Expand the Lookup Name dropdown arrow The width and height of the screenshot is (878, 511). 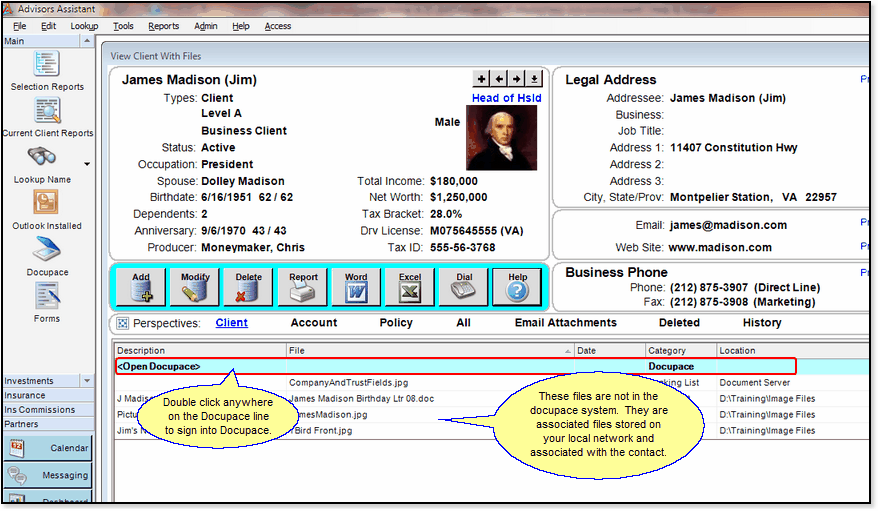point(87,164)
